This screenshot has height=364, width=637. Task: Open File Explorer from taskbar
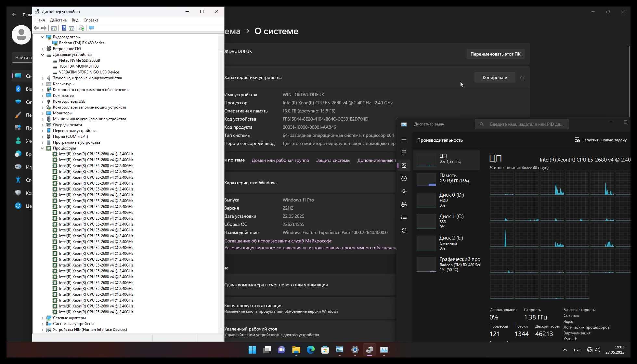[x=296, y=350]
